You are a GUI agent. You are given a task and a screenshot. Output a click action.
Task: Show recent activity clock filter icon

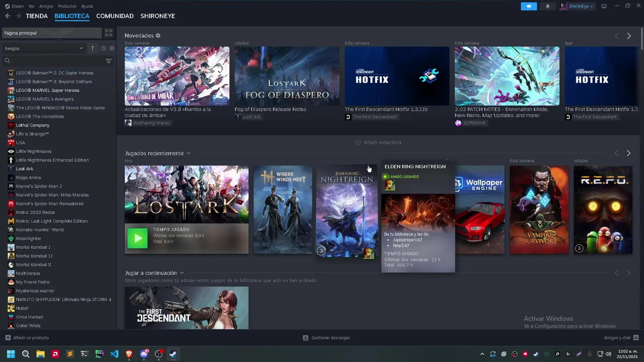pyautogui.click(x=103, y=48)
